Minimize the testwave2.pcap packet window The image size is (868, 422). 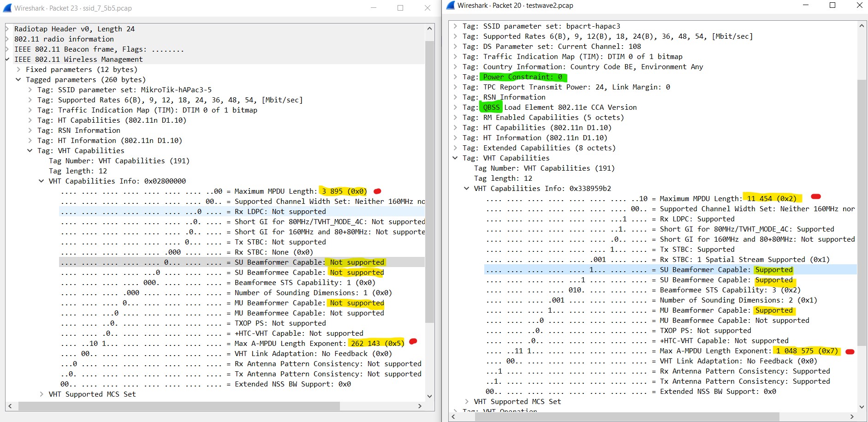[x=806, y=6]
